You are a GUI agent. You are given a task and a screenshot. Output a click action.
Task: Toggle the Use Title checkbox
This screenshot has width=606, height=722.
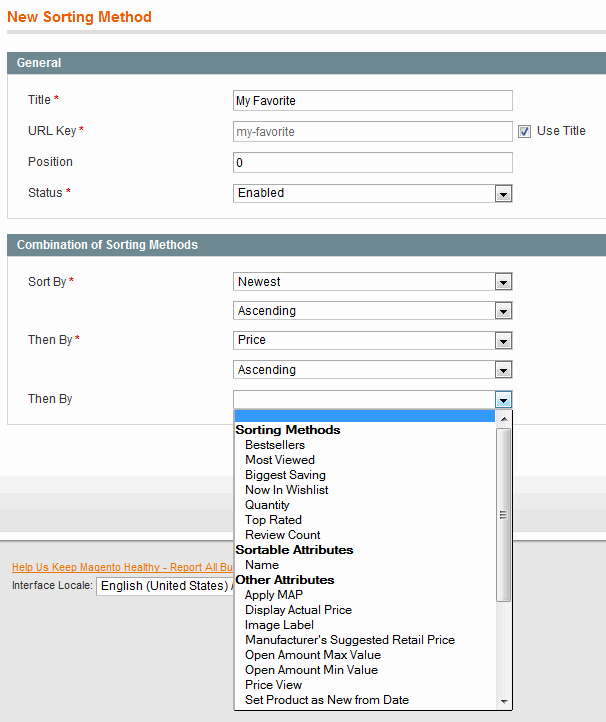pyautogui.click(x=524, y=131)
